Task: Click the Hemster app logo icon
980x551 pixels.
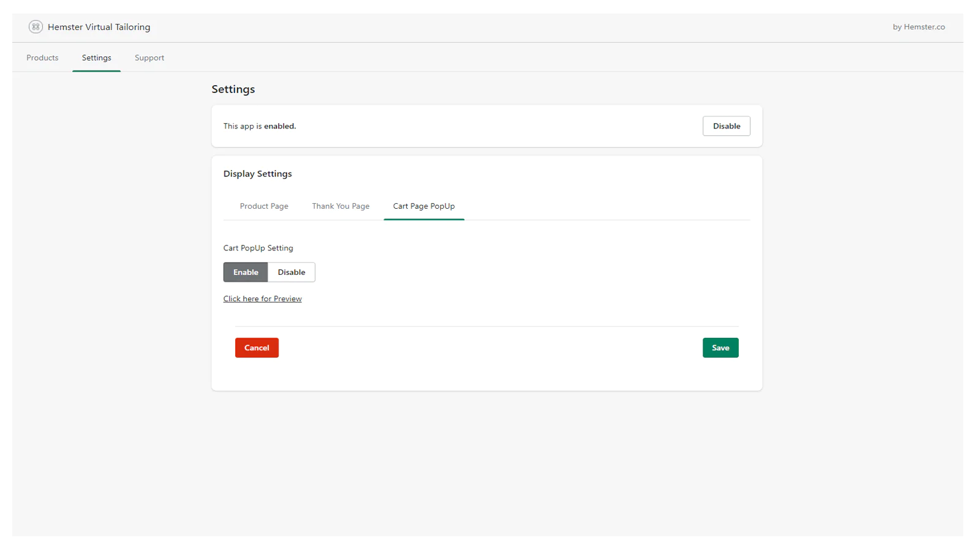Action: pos(36,27)
